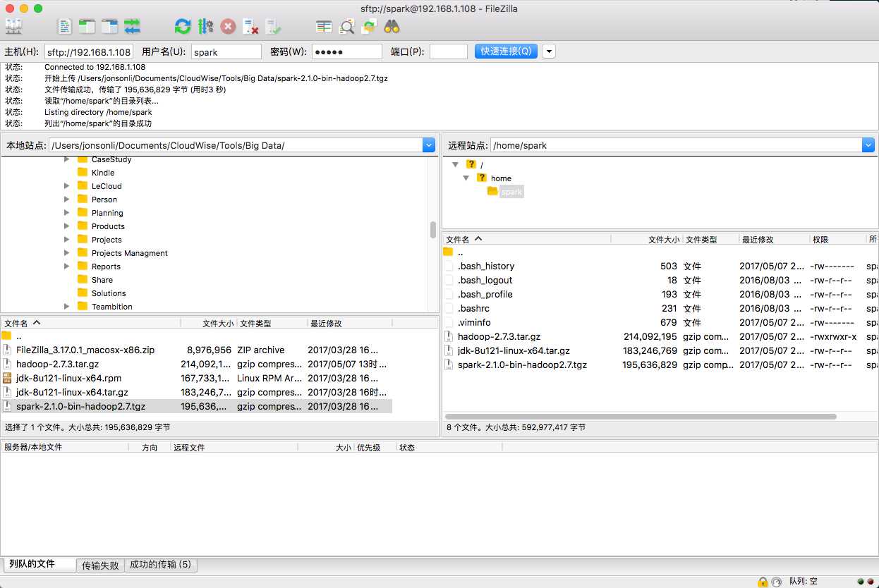Open the Site Manager icon
This screenshot has width=879, height=588.
coord(14,27)
